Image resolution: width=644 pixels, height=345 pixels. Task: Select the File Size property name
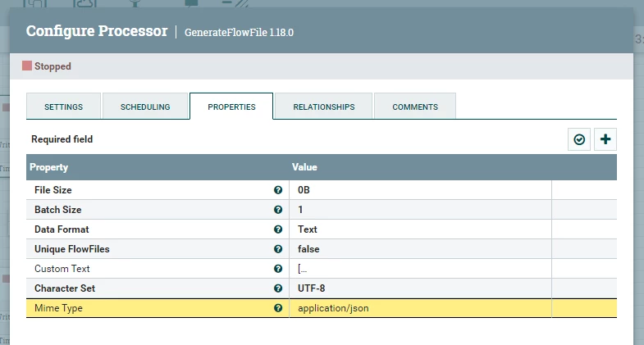pos(53,190)
